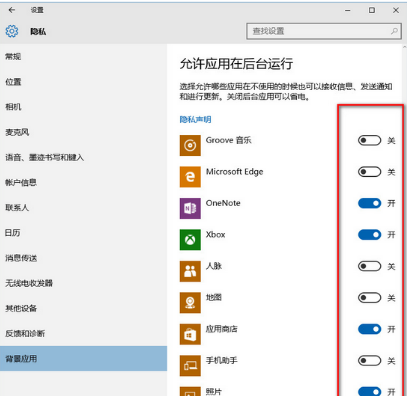This screenshot has height=396, width=407.
Task: Click the 地图 app icon
Action: (x=190, y=303)
